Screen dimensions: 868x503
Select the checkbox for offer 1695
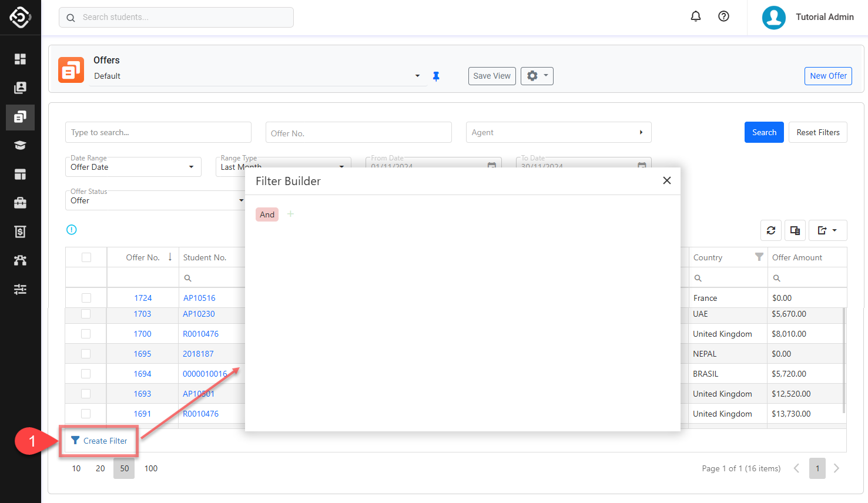click(86, 354)
